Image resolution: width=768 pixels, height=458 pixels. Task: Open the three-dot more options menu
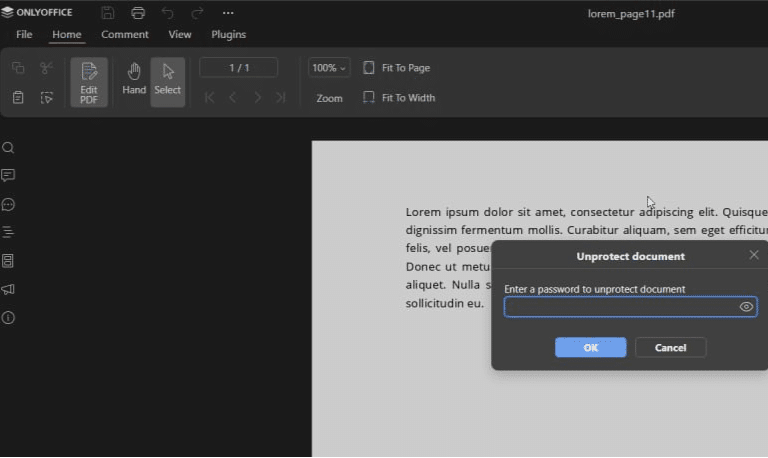point(228,13)
